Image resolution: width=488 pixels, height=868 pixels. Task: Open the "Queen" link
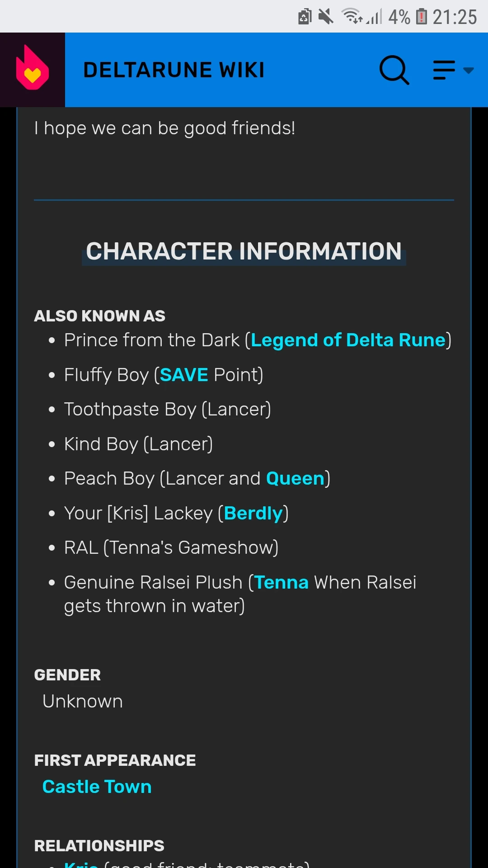tap(295, 478)
